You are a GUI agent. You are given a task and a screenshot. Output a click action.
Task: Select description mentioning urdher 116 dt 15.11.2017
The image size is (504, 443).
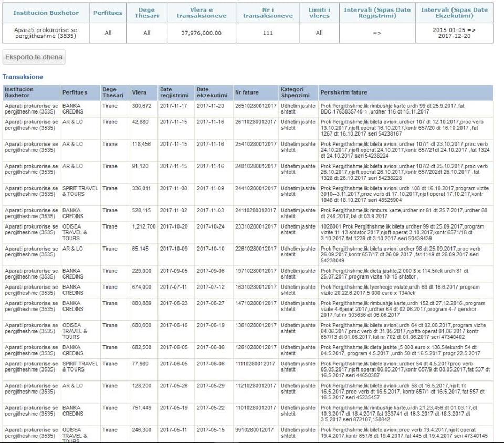point(393,108)
